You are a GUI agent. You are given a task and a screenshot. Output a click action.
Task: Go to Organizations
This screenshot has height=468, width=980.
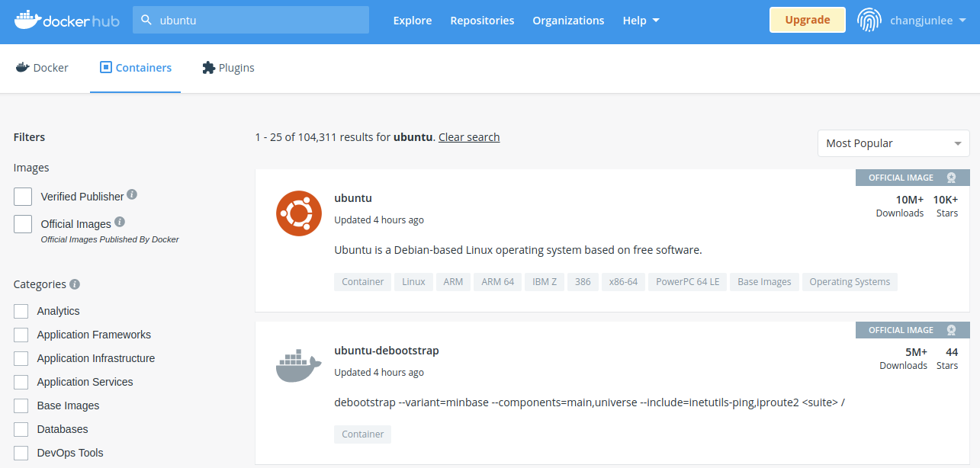568,21
